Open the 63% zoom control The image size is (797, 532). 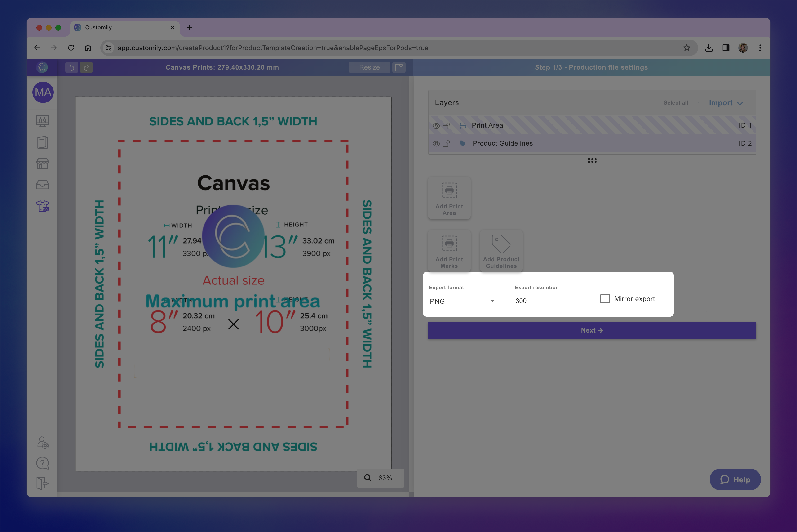380,478
